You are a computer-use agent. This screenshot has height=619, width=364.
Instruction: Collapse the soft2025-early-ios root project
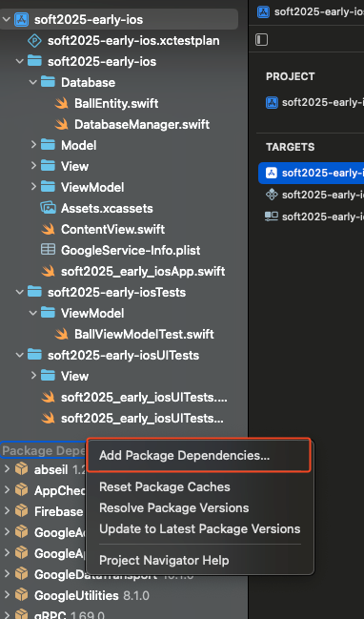tap(7, 19)
